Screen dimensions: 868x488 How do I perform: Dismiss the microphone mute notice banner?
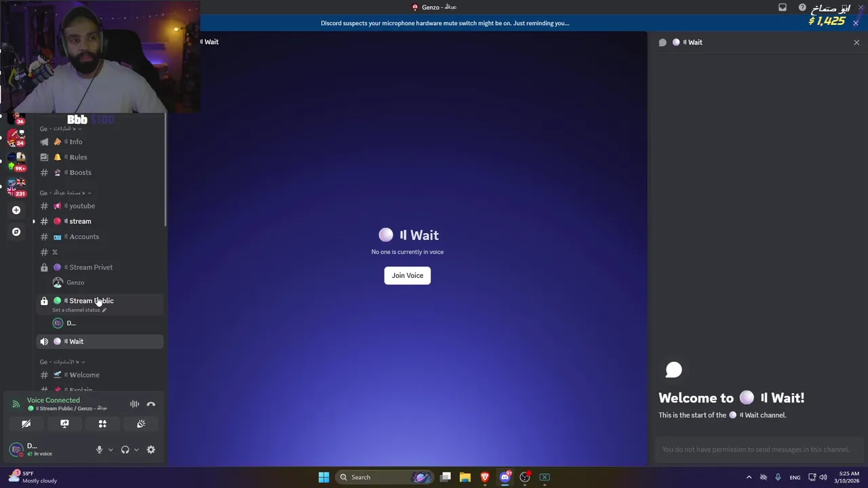pos(856,23)
